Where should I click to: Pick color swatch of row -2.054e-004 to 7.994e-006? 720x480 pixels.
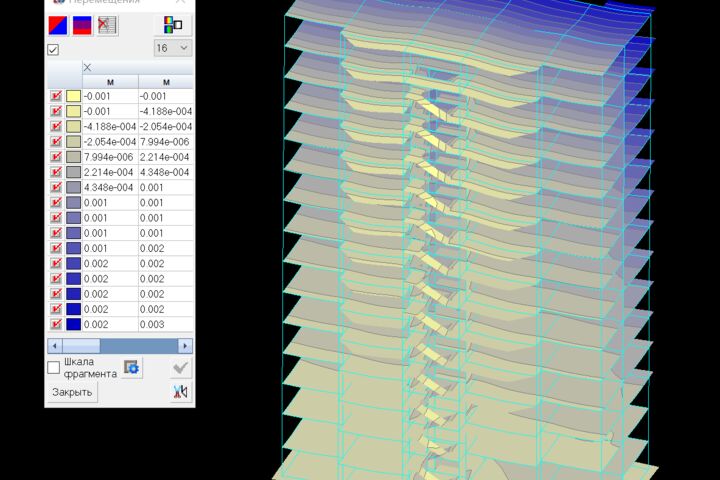(x=73, y=141)
